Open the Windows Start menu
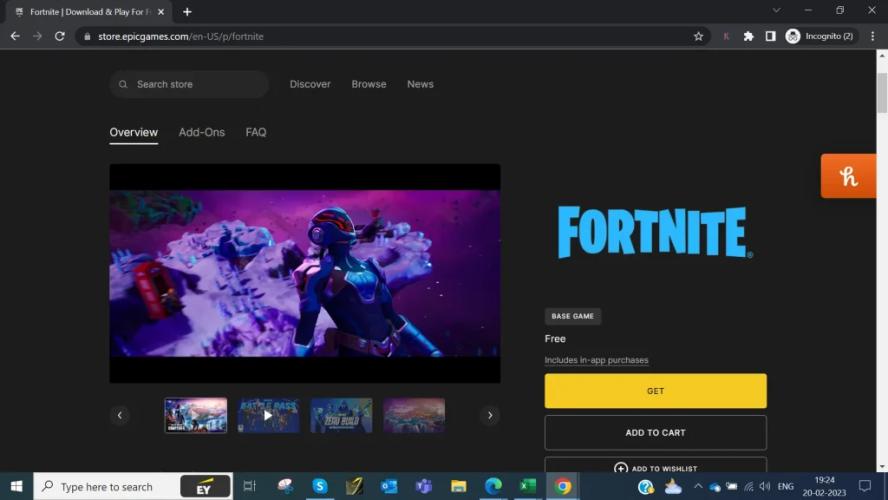Screen dimensions: 888x500 16,486
